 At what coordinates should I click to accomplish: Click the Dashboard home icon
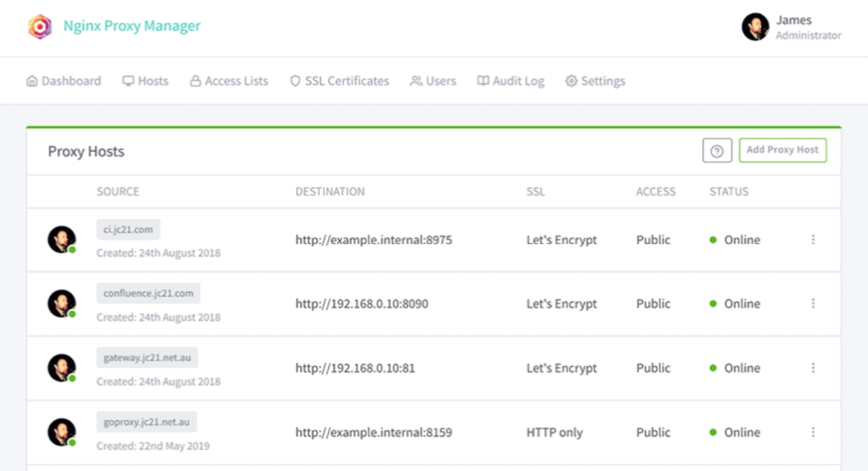(x=32, y=80)
